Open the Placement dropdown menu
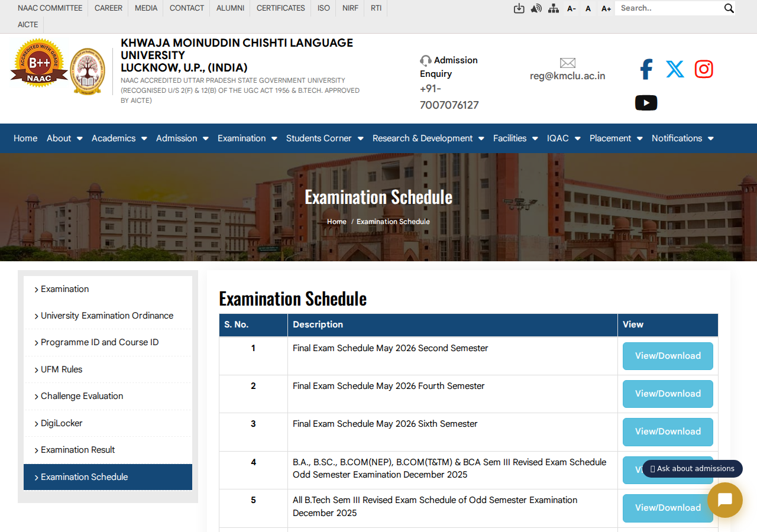 tap(616, 138)
